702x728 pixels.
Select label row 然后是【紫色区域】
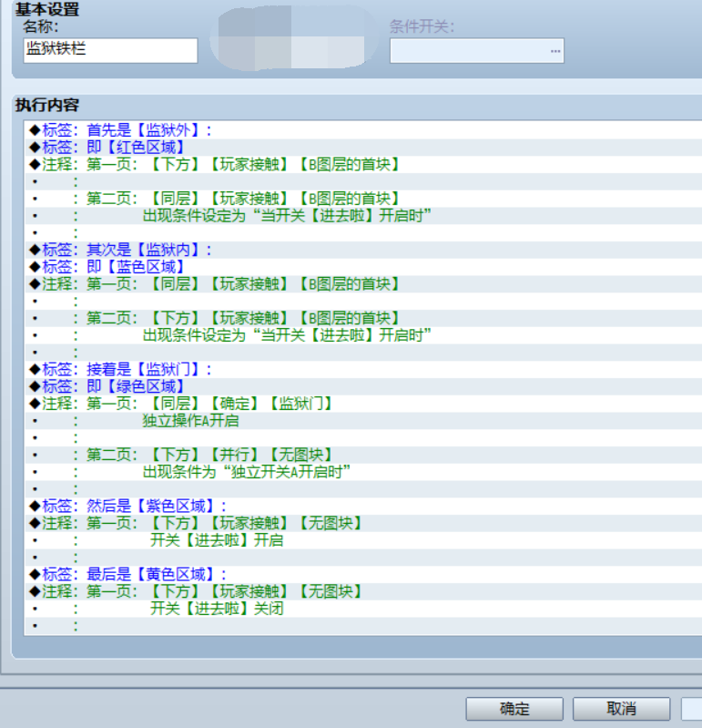363,506
